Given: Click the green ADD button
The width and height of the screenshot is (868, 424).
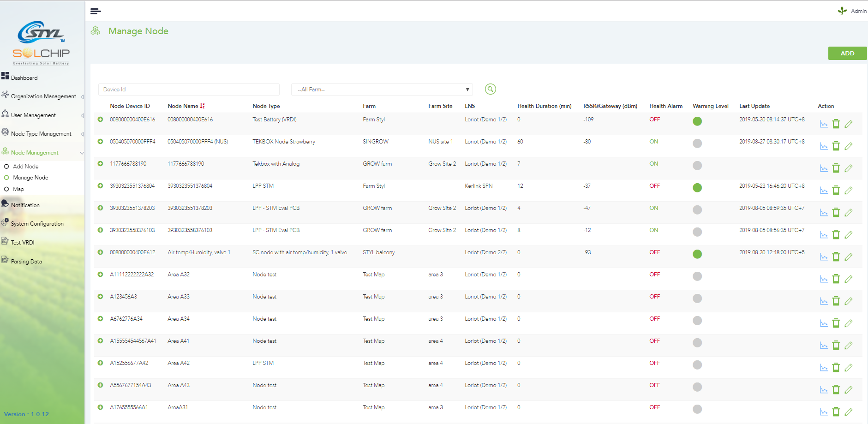Looking at the screenshot, I should coord(847,54).
